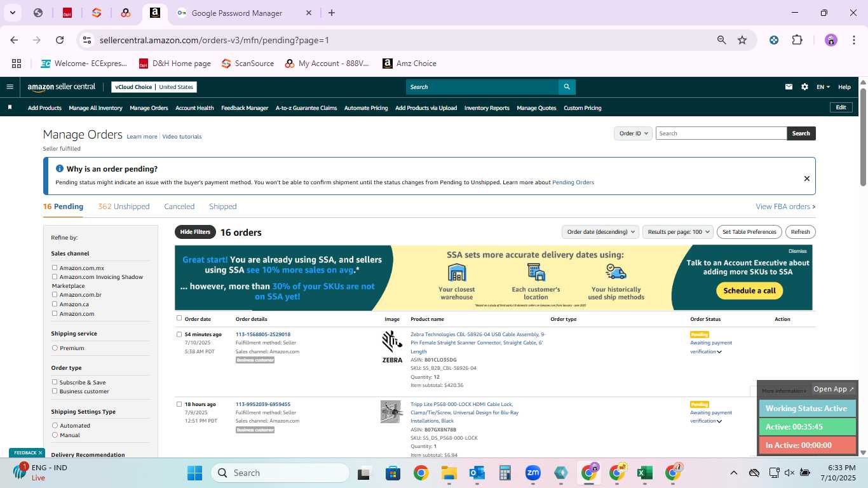Open the Order date (descending) sort dropdown
Viewport: 868px width, 488px height.
point(600,232)
